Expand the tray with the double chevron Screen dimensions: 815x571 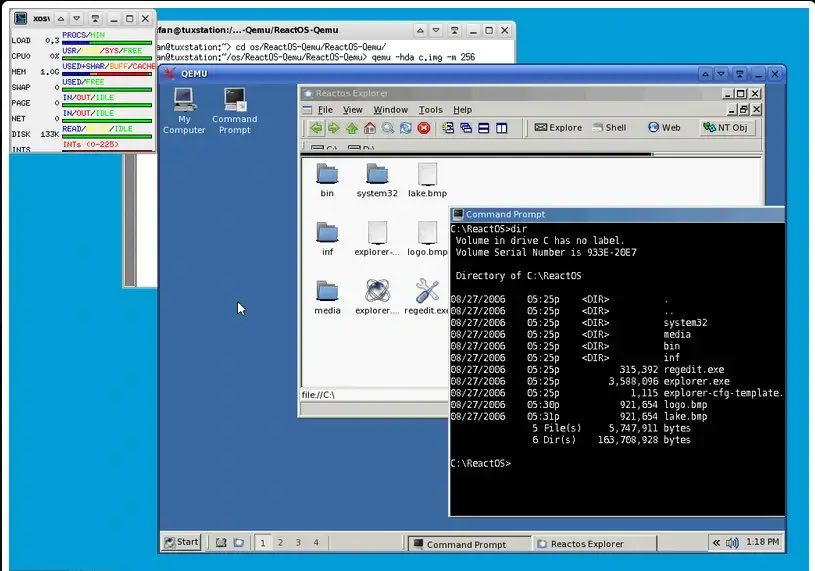pyautogui.click(x=716, y=543)
